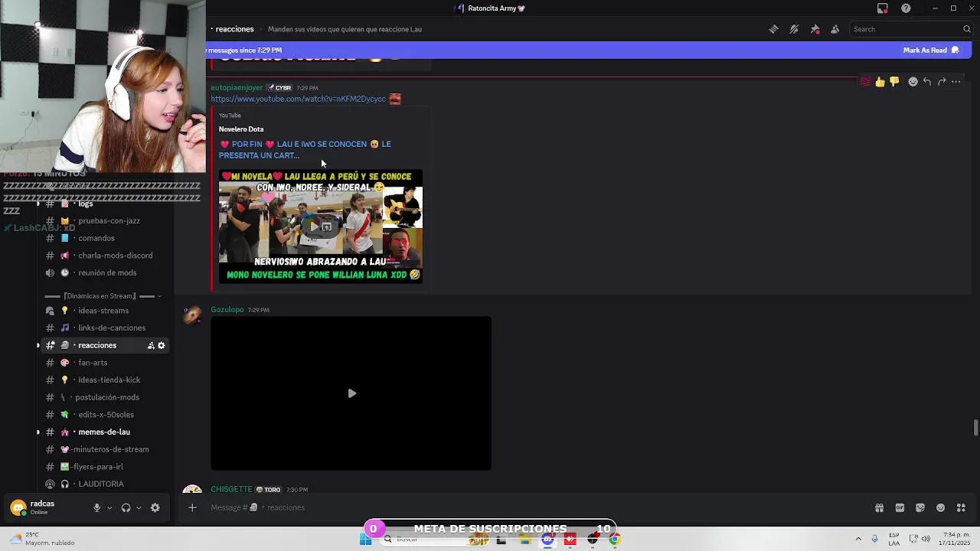React with thumbs up emoji
This screenshot has height=551, width=980.
click(x=880, y=82)
